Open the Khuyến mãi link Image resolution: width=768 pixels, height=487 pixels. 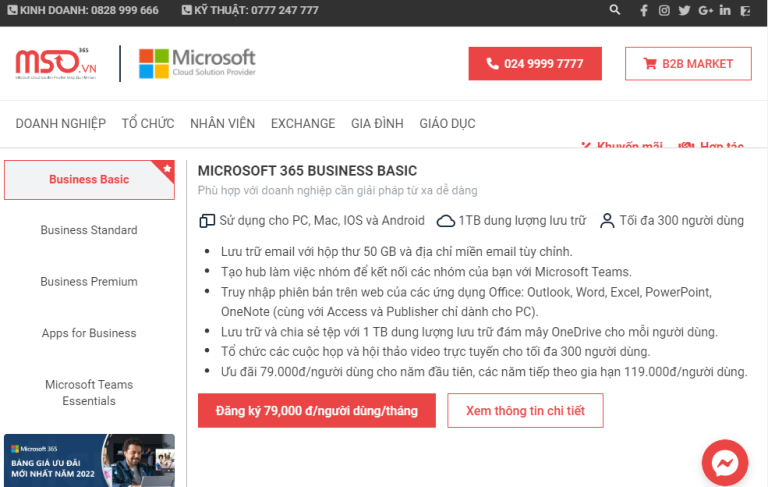[622, 145]
